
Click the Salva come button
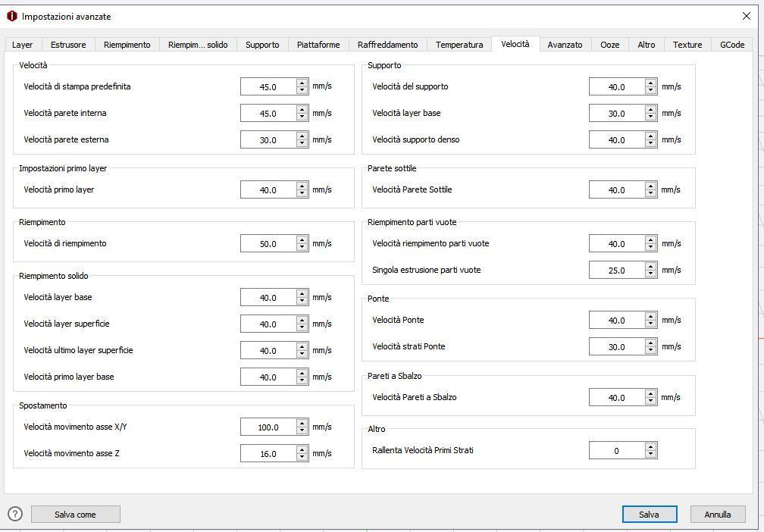coord(75,515)
